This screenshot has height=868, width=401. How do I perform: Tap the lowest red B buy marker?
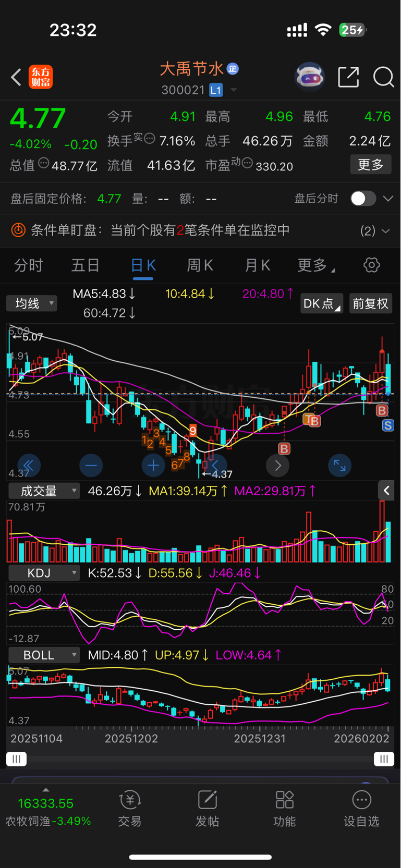click(284, 448)
